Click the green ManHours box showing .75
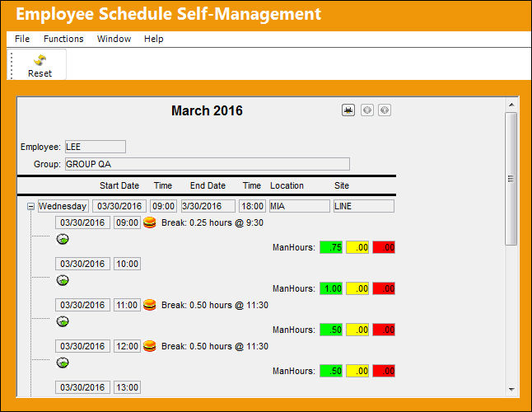Viewport: 532px width, 412px height. point(331,247)
